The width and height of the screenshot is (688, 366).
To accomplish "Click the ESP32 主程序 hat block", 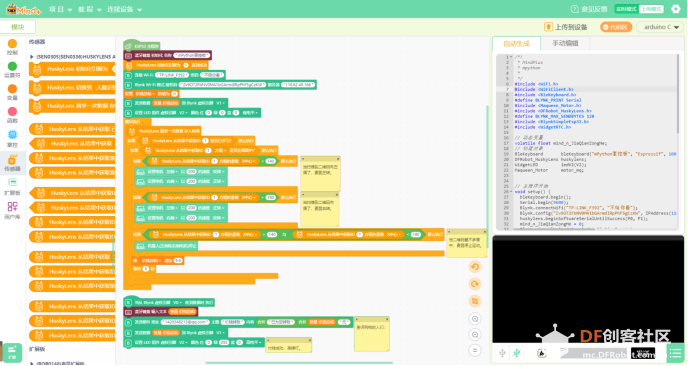I will coord(142,45).
